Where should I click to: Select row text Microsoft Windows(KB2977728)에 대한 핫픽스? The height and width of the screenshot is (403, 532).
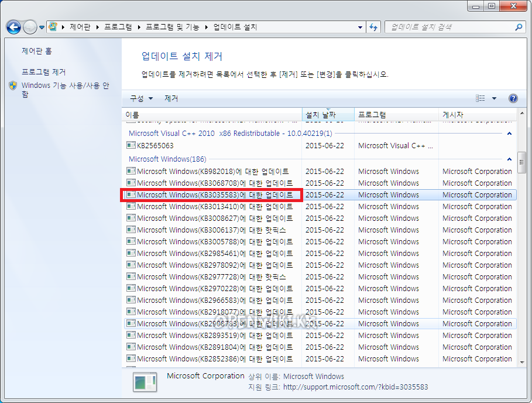pos(211,276)
